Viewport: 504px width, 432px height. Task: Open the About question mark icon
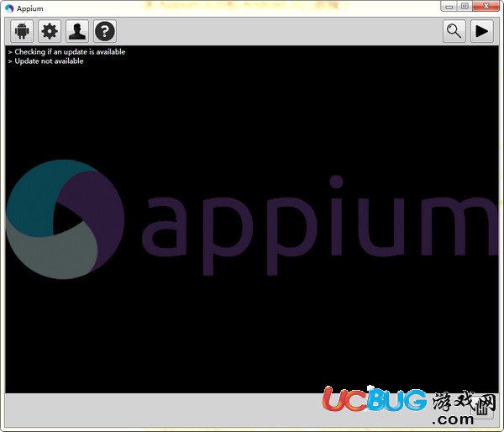coord(105,31)
